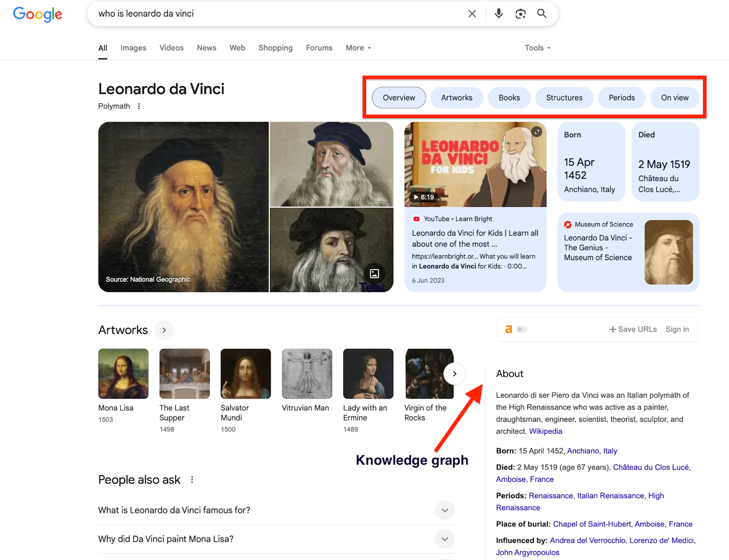The image size is (729, 560).
Task: Open the Wikipedia link in About
Action: click(546, 431)
